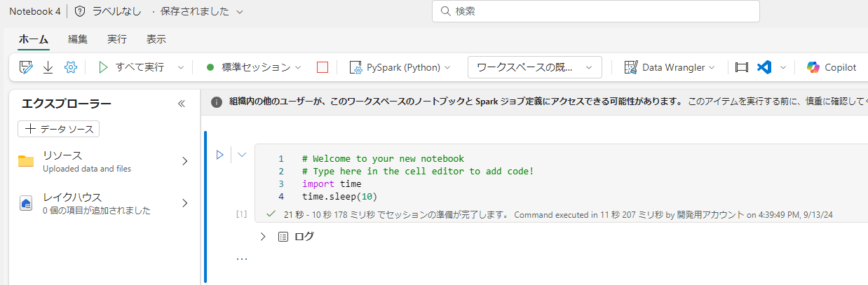Click in the search input field

pyautogui.click(x=596, y=11)
